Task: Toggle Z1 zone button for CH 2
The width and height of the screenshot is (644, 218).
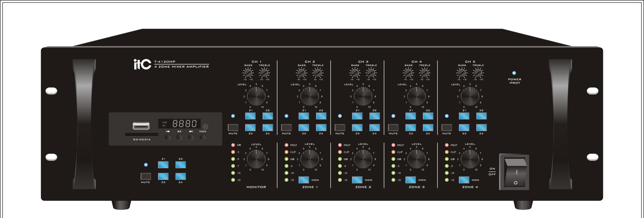Action: tap(304, 116)
